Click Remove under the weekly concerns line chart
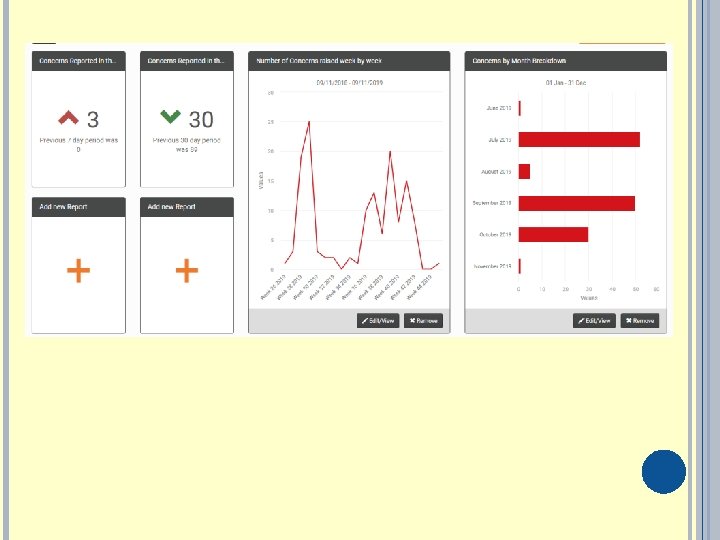720x540 pixels. pyautogui.click(x=423, y=321)
